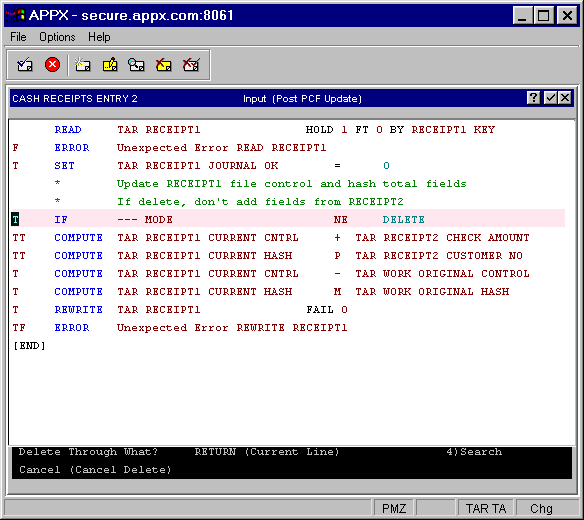This screenshot has height=520, width=584.
Task: Click the TAR TA status bar cell
Action: click(486, 508)
